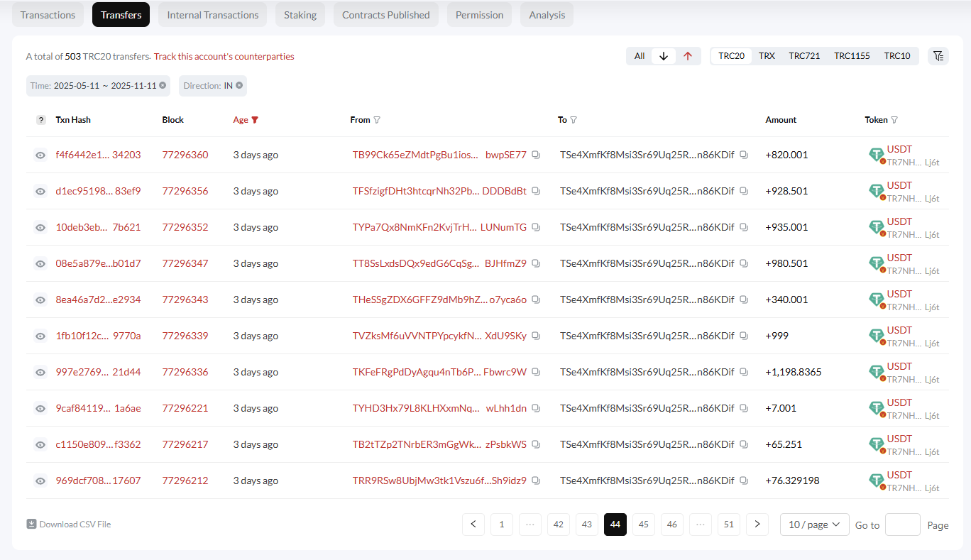Go to pagination page 46
This screenshot has width=971, height=560.
671,524
